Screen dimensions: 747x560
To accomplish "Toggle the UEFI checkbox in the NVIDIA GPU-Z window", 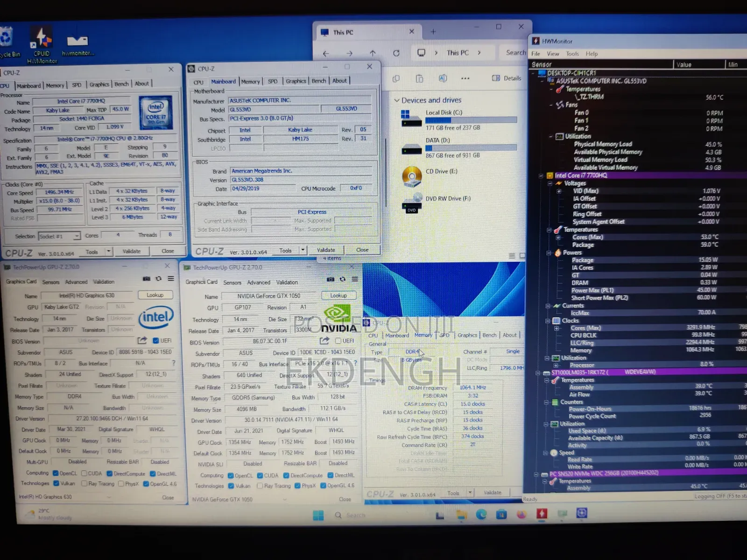I will click(x=338, y=341).
